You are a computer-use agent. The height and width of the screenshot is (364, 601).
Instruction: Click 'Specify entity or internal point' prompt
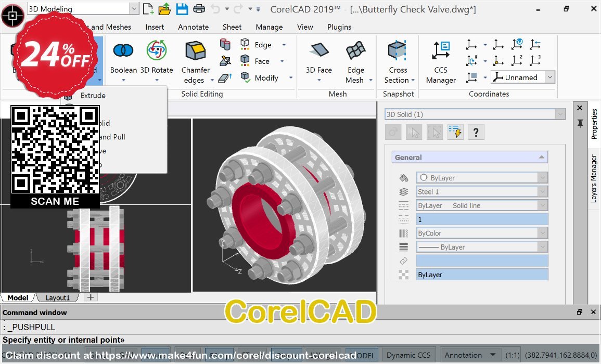pyautogui.click(x=63, y=340)
